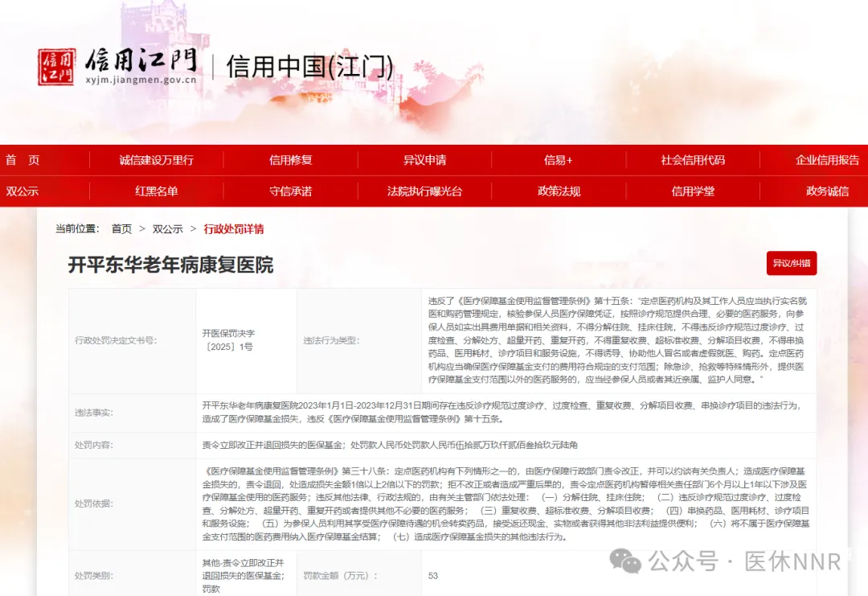
Task: Open the 首页 navigation item
Action: pos(23,160)
